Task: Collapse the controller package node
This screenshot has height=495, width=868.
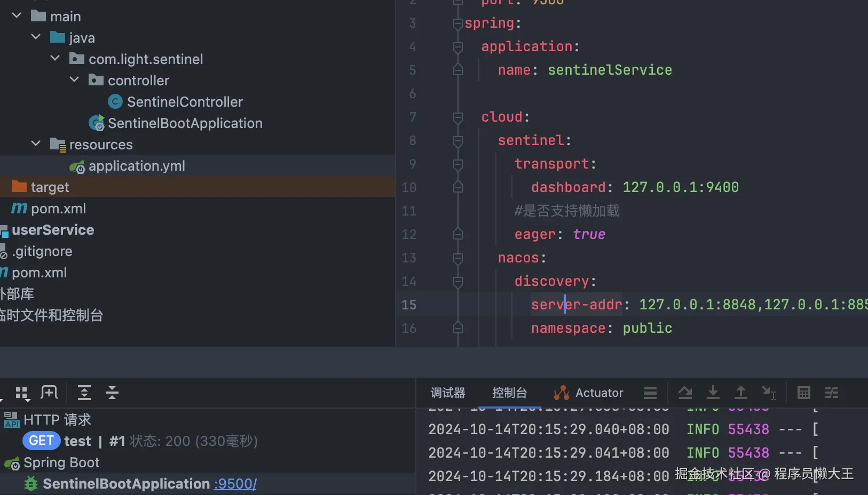Action: tap(74, 80)
